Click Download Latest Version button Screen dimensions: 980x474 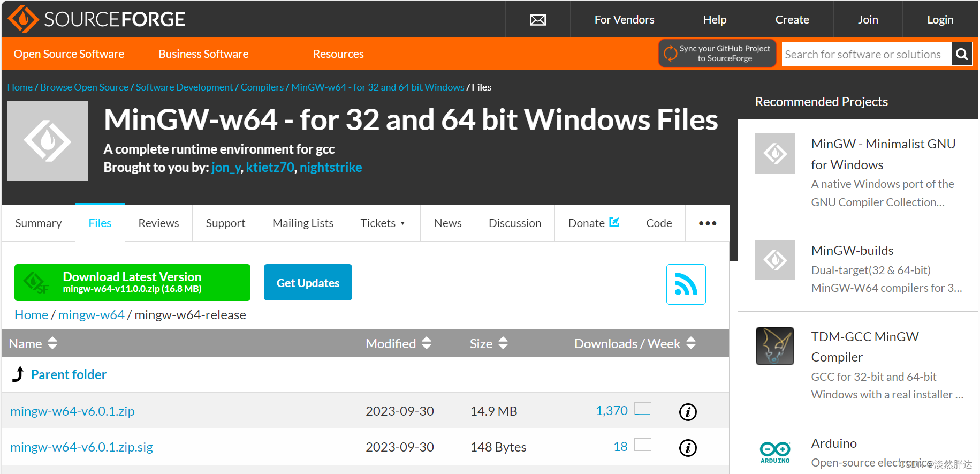click(132, 282)
